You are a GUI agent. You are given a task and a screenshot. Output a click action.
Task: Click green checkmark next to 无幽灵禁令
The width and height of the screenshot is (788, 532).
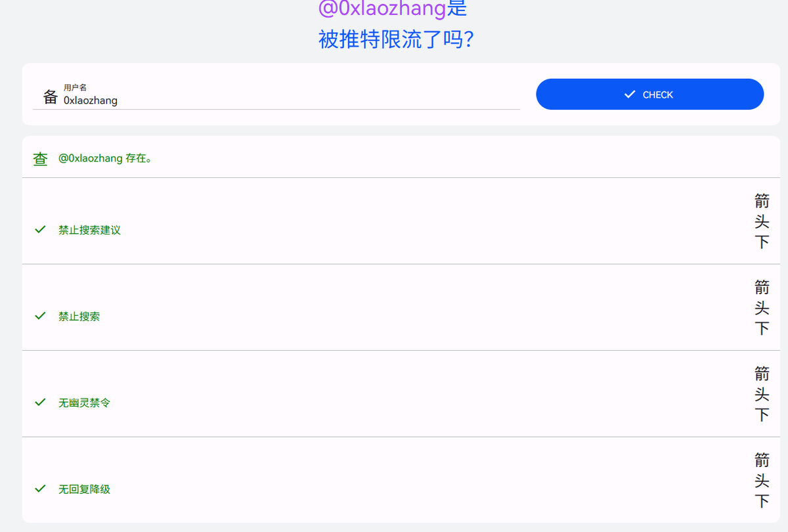click(40, 402)
